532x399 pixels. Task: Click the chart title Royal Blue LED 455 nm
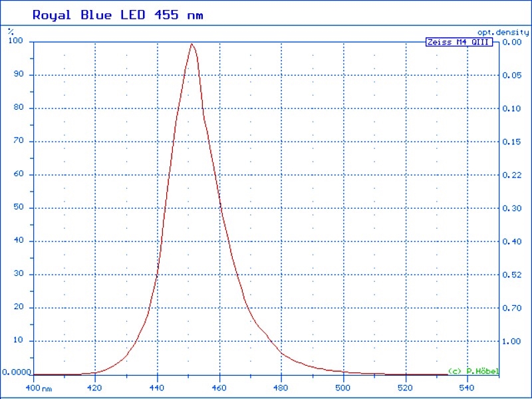click(x=118, y=15)
